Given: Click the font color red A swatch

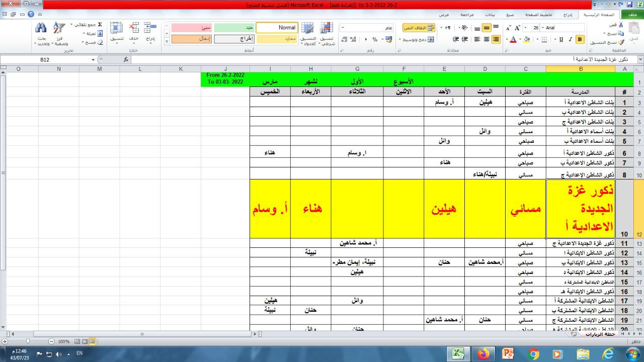Looking at the screenshot, I should [513, 39].
